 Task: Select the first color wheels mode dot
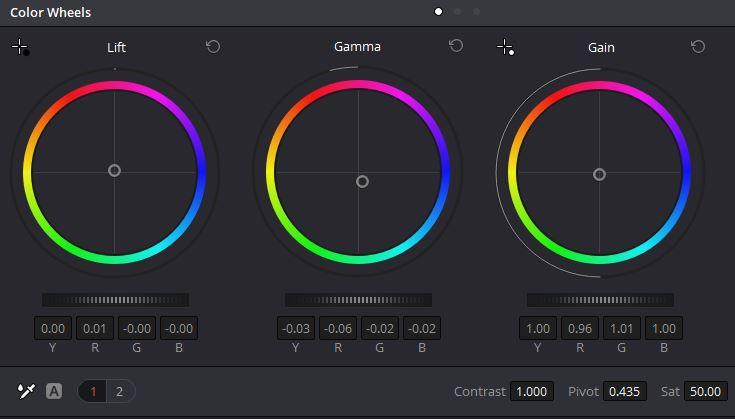(438, 12)
